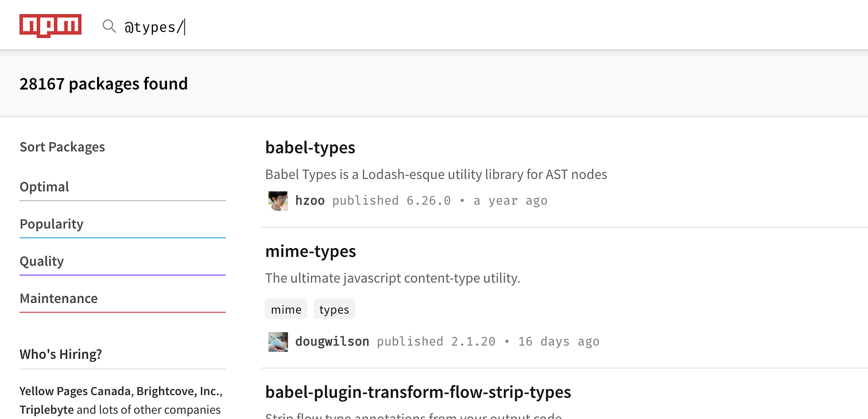Visit the Yellow Pages Canada hiring link
Viewport: 868px width, 419px height.
pos(75,391)
